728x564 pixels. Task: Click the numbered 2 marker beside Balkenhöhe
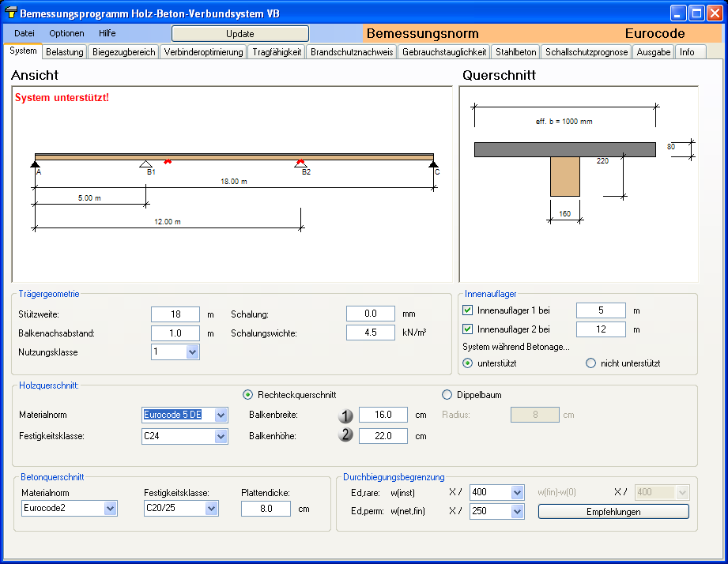click(345, 435)
